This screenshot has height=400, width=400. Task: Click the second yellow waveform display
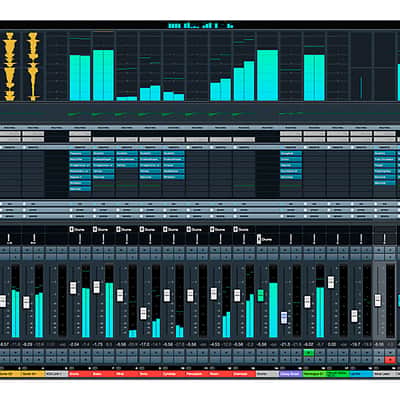pyautogui.click(x=33, y=67)
